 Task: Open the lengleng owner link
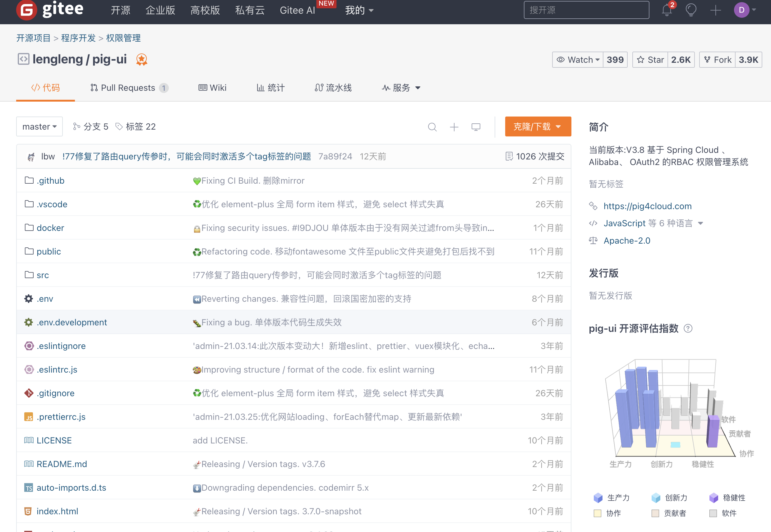[57, 59]
